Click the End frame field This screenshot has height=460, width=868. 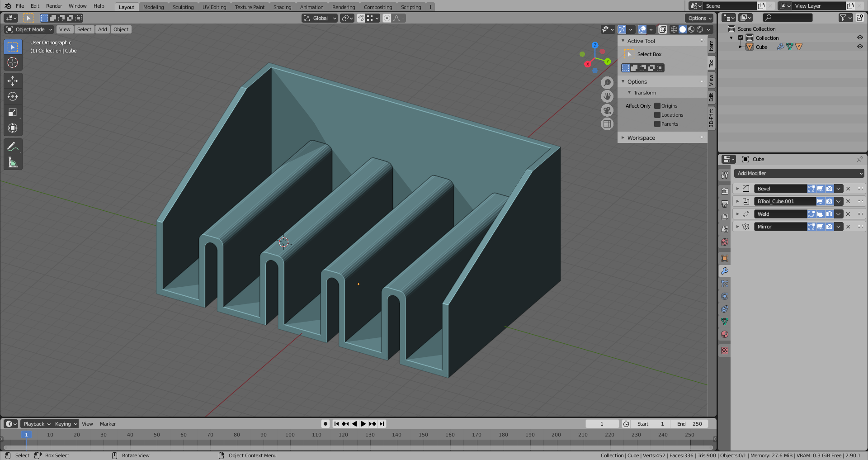pyautogui.click(x=689, y=424)
